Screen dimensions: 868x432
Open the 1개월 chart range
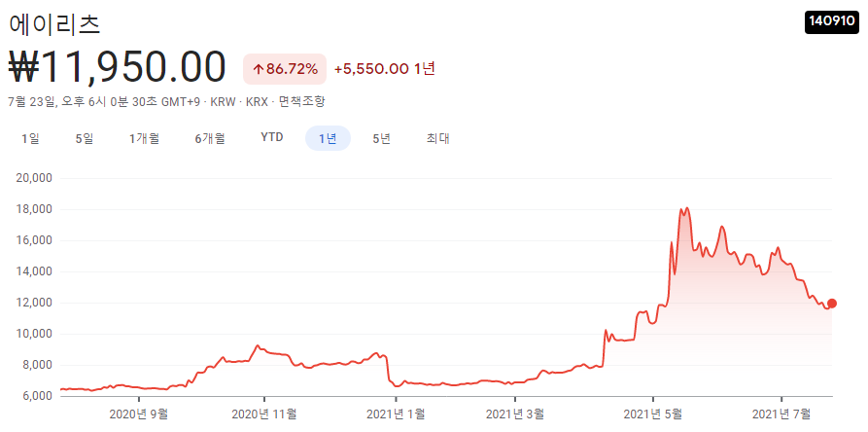[x=145, y=138]
